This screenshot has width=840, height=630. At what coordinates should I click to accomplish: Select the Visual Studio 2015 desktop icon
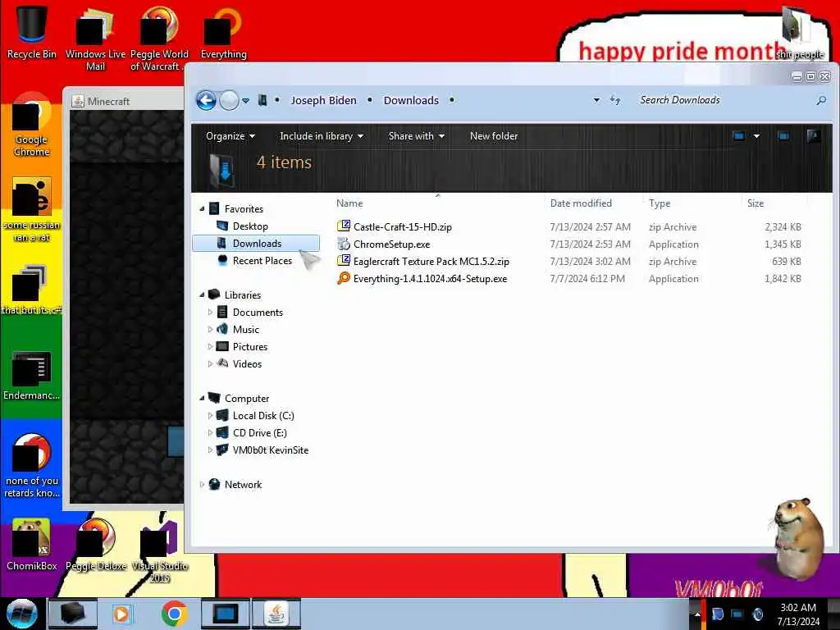click(x=160, y=550)
